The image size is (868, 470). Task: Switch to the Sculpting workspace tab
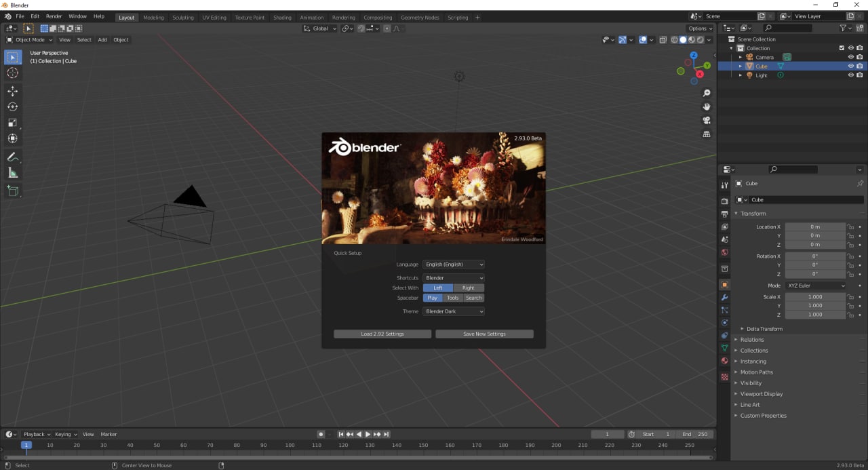(182, 18)
